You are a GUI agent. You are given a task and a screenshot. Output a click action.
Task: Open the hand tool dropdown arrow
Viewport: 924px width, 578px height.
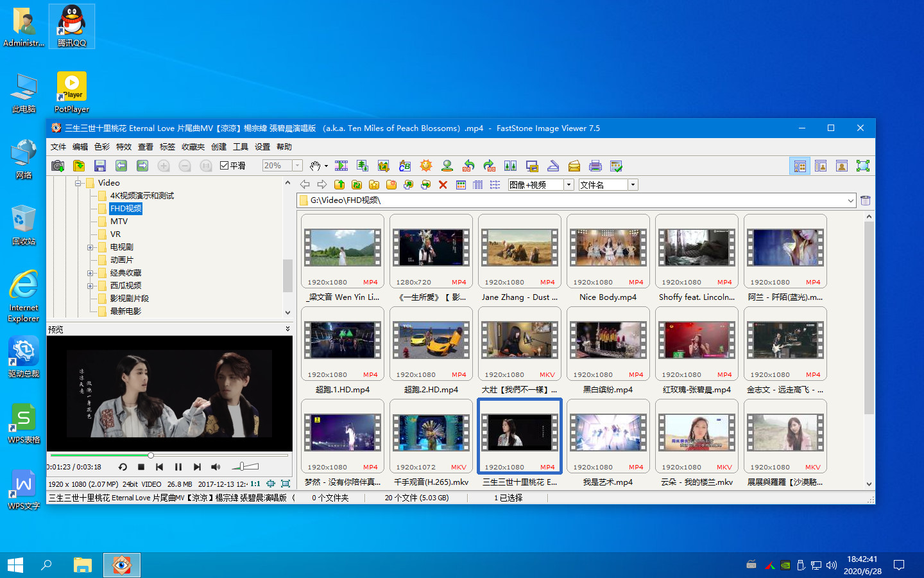point(326,166)
